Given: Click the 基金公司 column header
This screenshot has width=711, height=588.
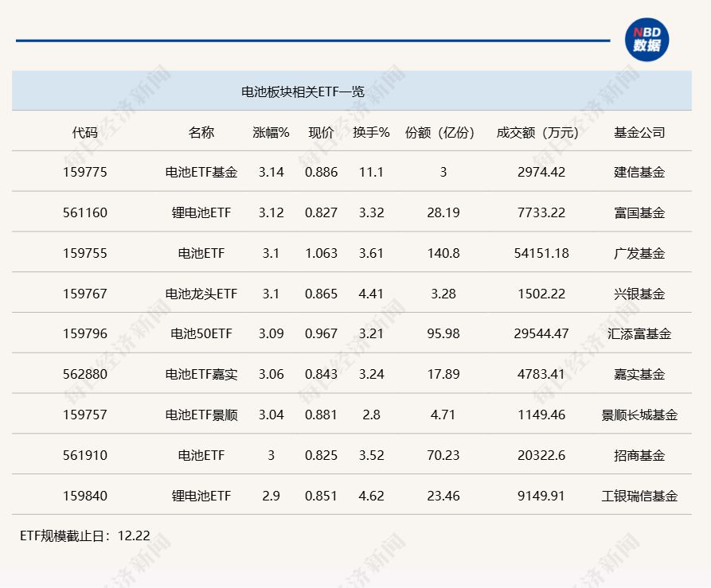Looking at the screenshot, I should (639, 133).
